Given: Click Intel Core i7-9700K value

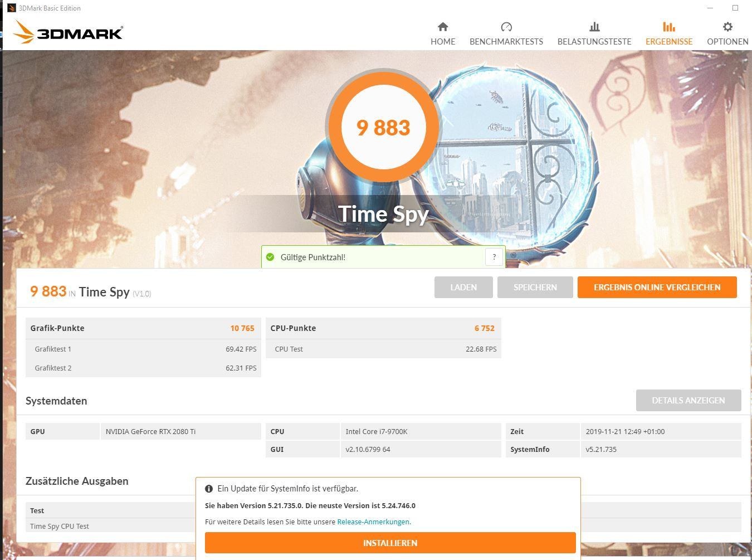Looking at the screenshot, I should [377, 431].
